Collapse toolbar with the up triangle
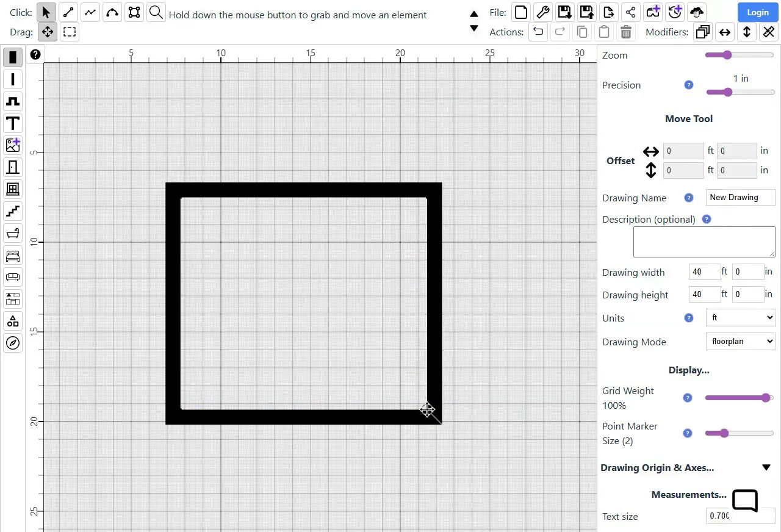 coord(474,13)
